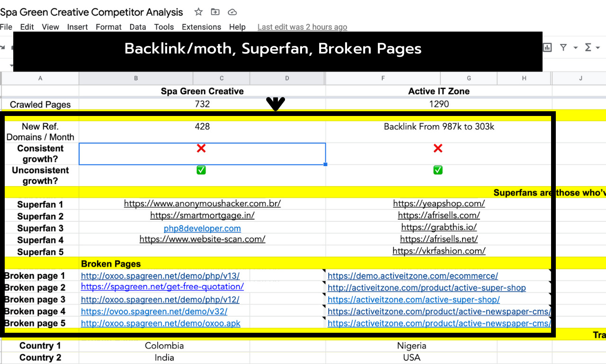Viewport: 606px width, 364px height.
Task: Star the Spa Green Creative spreadsheet
Action: coord(198,12)
